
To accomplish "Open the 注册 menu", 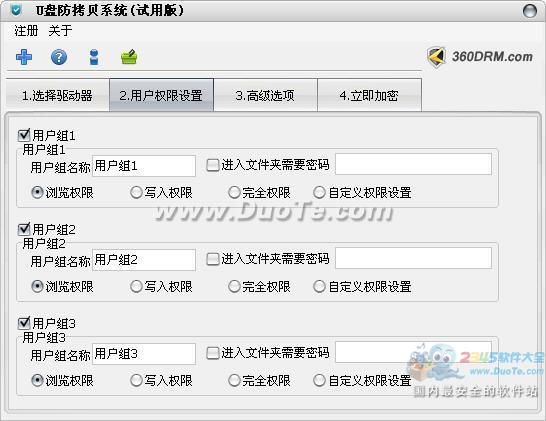I will 26,31.
